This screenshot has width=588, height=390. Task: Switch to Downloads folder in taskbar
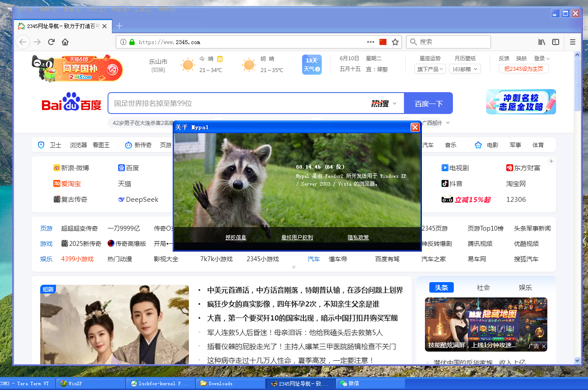pos(231,383)
